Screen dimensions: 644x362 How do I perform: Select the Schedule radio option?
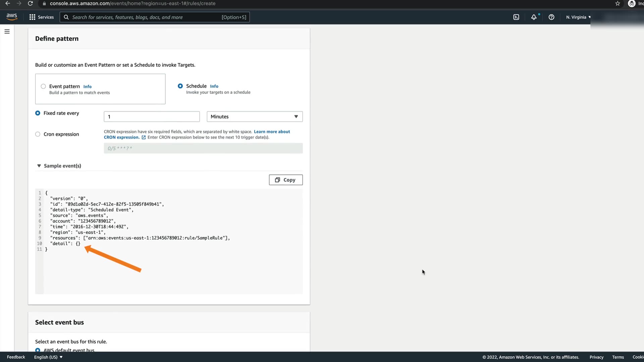pyautogui.click(x=180, y=86)
